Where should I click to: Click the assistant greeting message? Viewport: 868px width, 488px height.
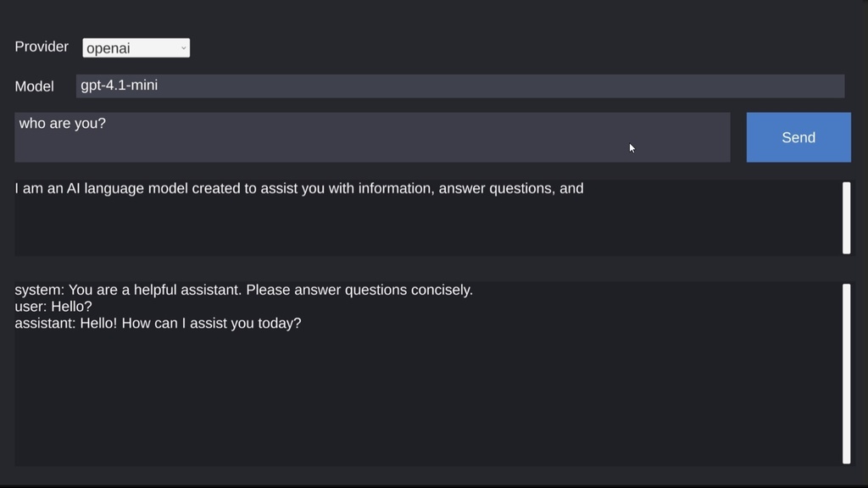[x=157, y=323]
